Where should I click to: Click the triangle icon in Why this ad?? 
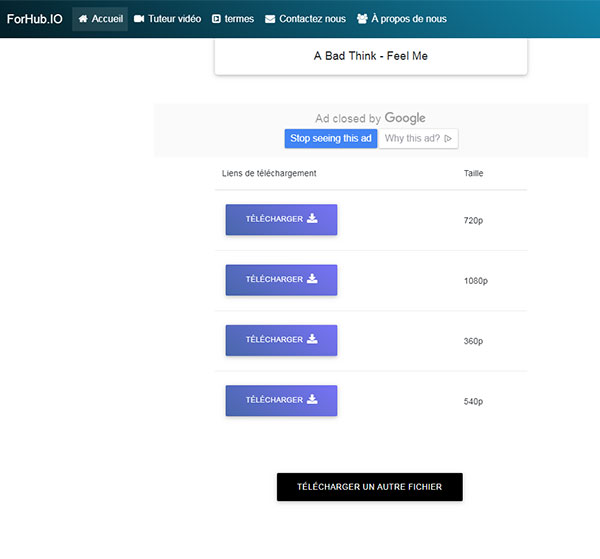(x=448, y=139)
